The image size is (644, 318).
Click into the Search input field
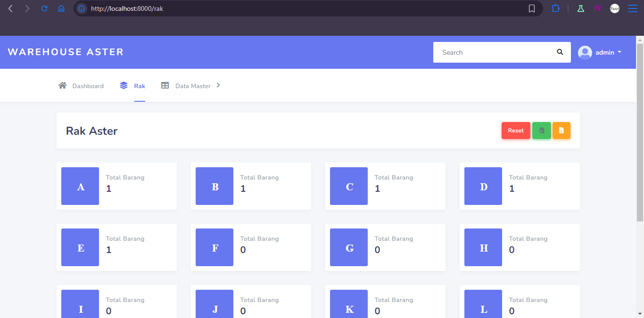point(493,52)
